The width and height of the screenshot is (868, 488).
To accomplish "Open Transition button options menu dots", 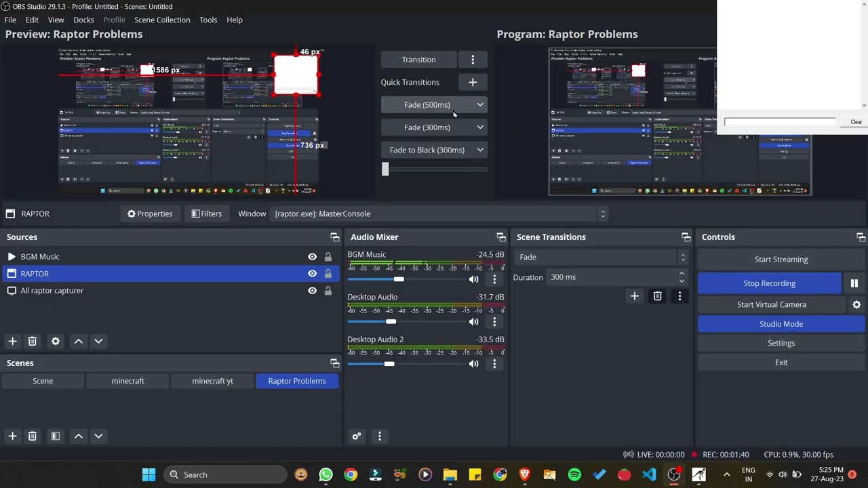I will click(473, 60).
